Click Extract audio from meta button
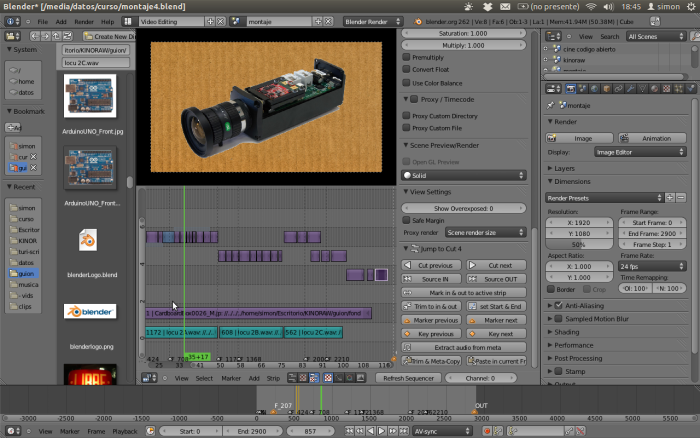The image size is (700, 438). (463, 347)
